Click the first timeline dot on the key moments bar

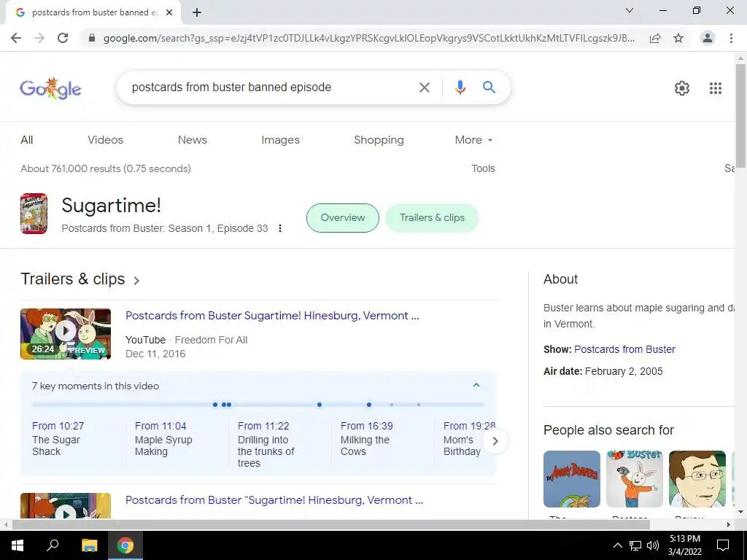pyautogui.click(x=215, y=405)
